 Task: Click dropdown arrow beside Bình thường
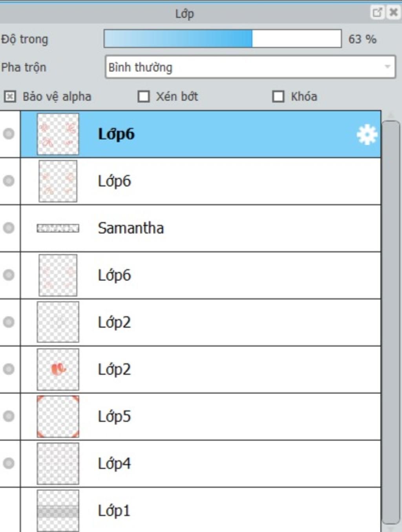[x=387, y=67]
